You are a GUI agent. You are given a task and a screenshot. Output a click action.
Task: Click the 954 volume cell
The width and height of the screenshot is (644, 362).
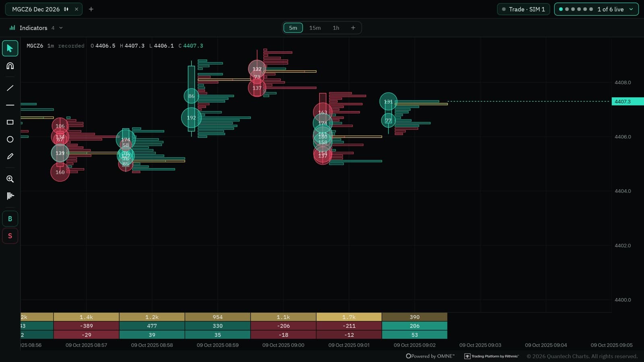tap(218, 317)
